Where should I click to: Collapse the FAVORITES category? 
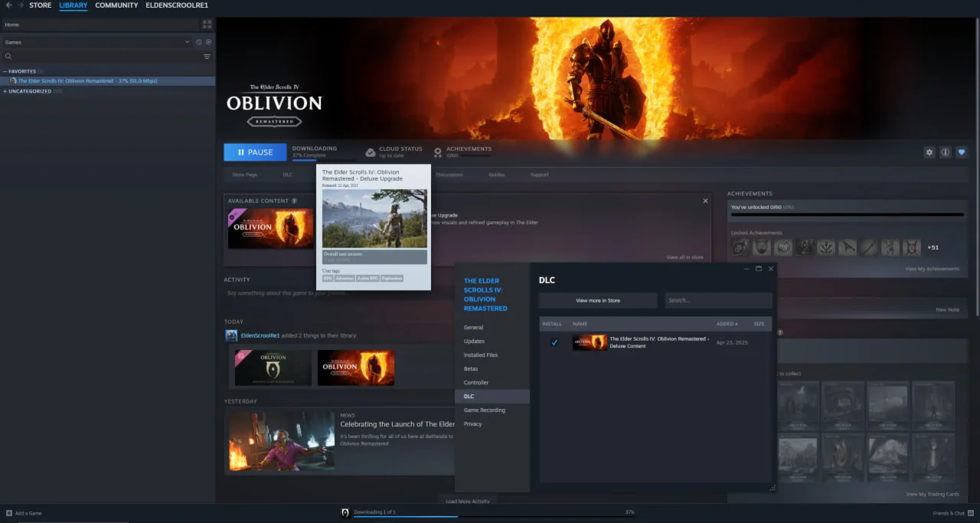pyautogui.click(x=5, y=70)
